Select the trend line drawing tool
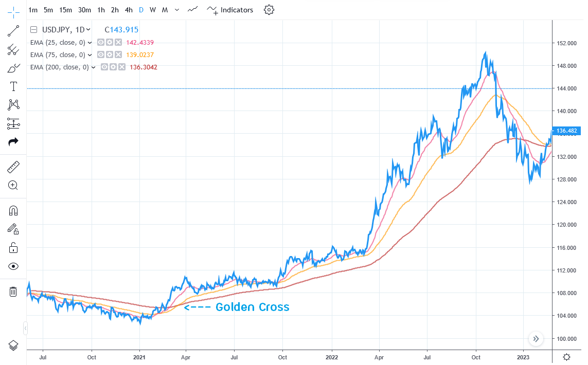588x365 pixels. (x=13, y=31)
